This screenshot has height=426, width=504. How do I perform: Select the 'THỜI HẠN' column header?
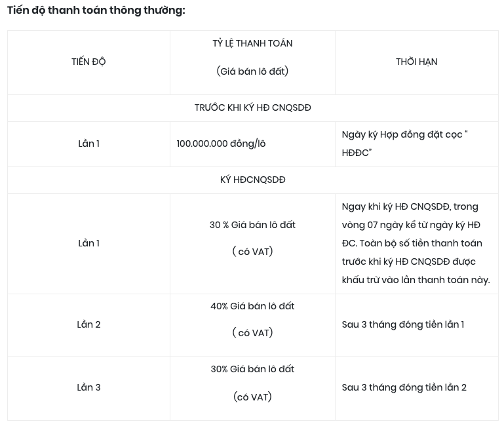[417, 62]
